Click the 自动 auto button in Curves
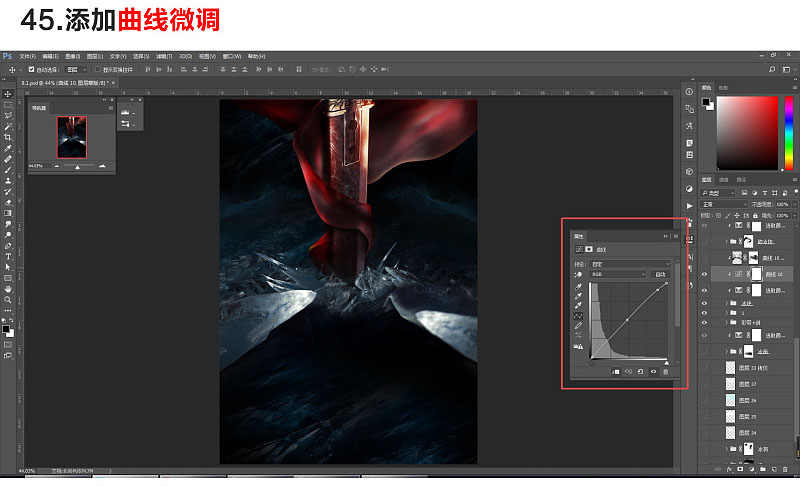Screen dimensions: 800x487 click(660, 274)
